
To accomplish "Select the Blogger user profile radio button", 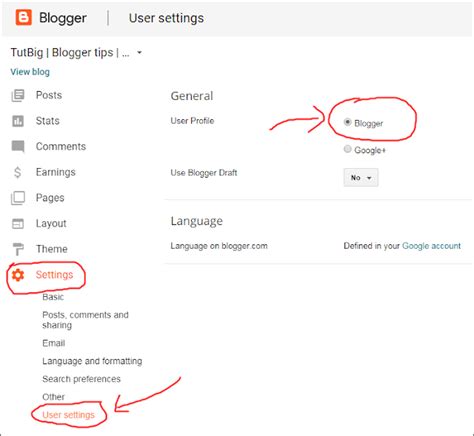I will [x=347, y=122].
